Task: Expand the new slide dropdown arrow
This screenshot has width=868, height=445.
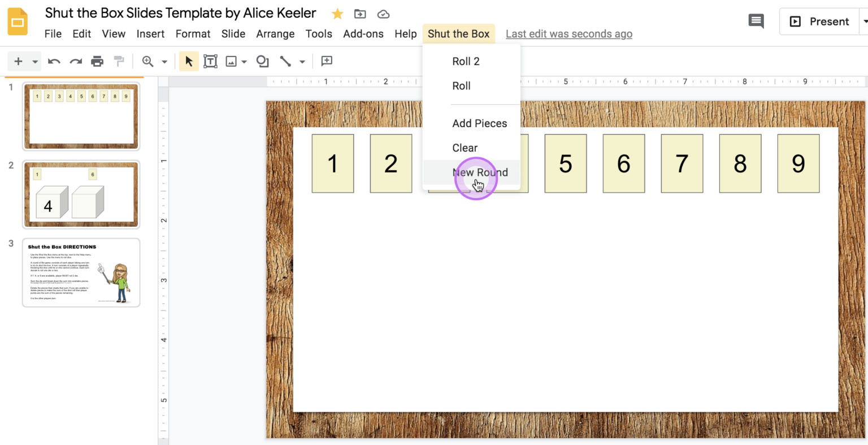Action: tap(34, 61)
